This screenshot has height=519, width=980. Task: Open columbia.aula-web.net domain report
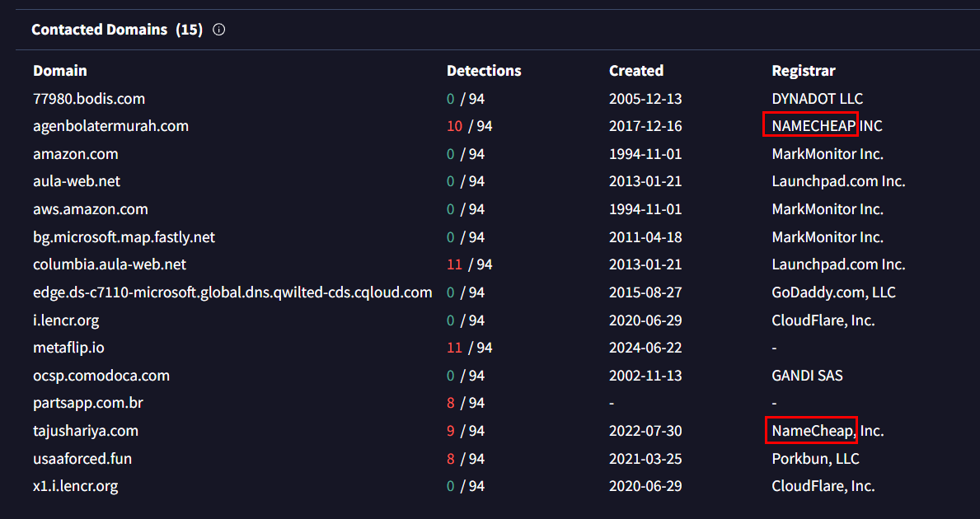click(x=110, y=264)
